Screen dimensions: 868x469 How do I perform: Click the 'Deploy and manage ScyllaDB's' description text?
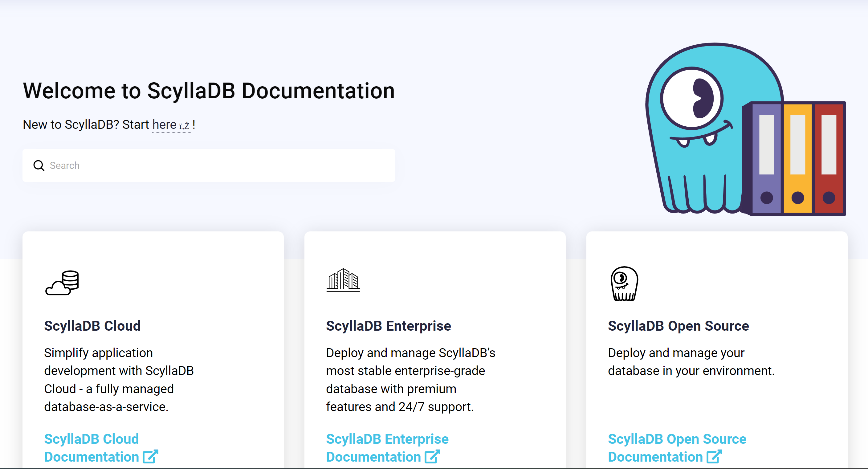coord(411,380)
